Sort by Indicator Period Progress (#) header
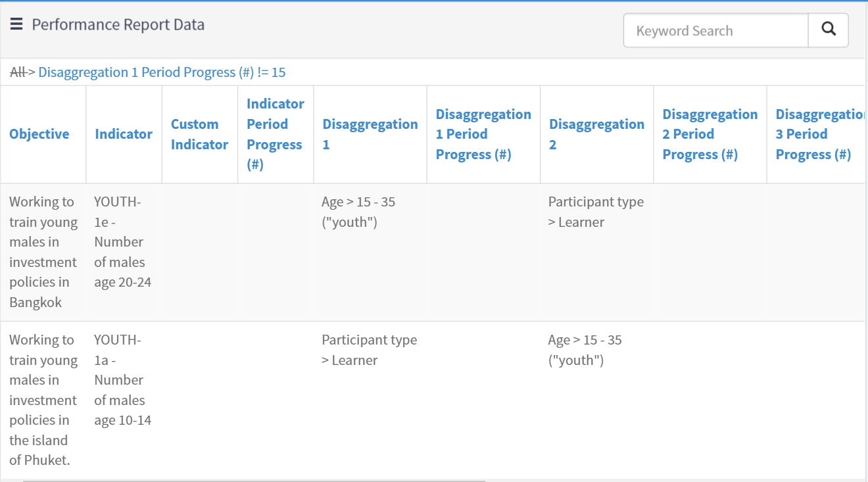The height and width of the screenshot is (482, 868). pyautogui.click(x=275, y=134)
